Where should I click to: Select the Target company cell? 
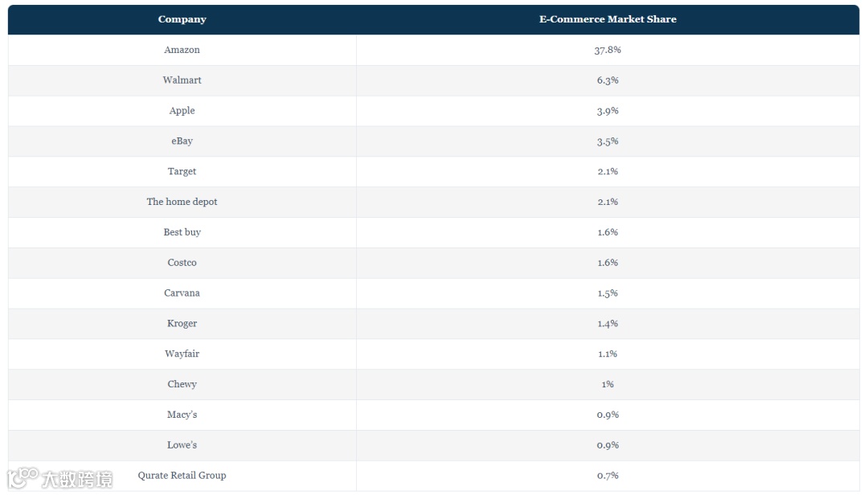point(182,172)
